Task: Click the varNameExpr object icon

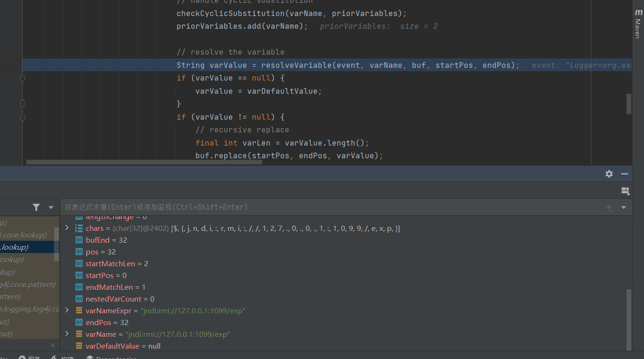Action: tap(79, 310)
